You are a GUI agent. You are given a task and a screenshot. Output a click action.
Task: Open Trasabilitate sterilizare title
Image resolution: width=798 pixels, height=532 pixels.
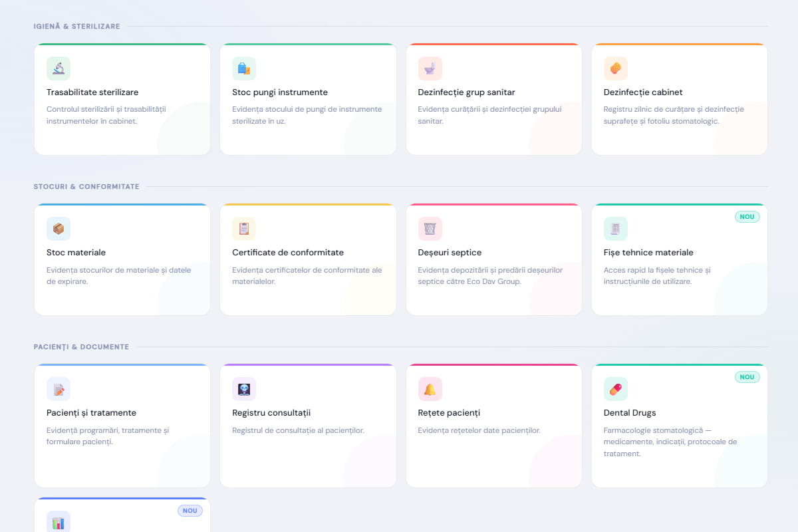(92, 92)
